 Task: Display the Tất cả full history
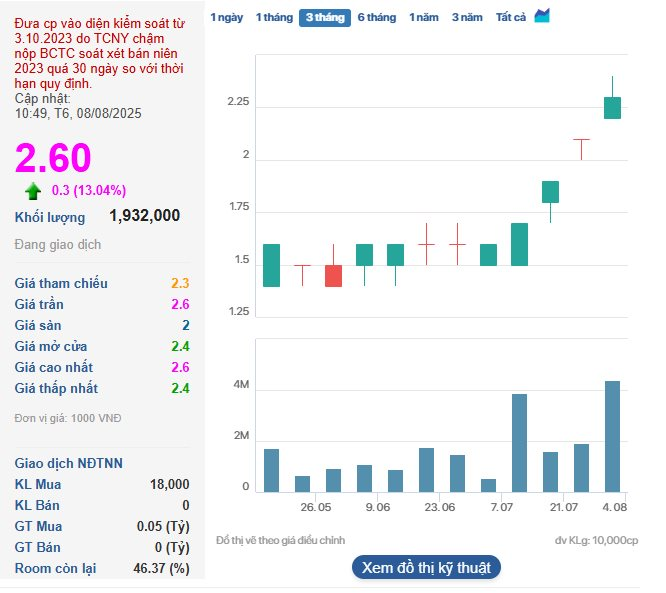click(511, 18)
